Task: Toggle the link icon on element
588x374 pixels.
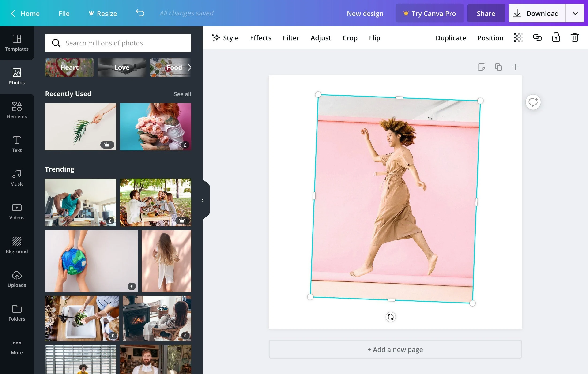Action: click(x=537, y=38)
